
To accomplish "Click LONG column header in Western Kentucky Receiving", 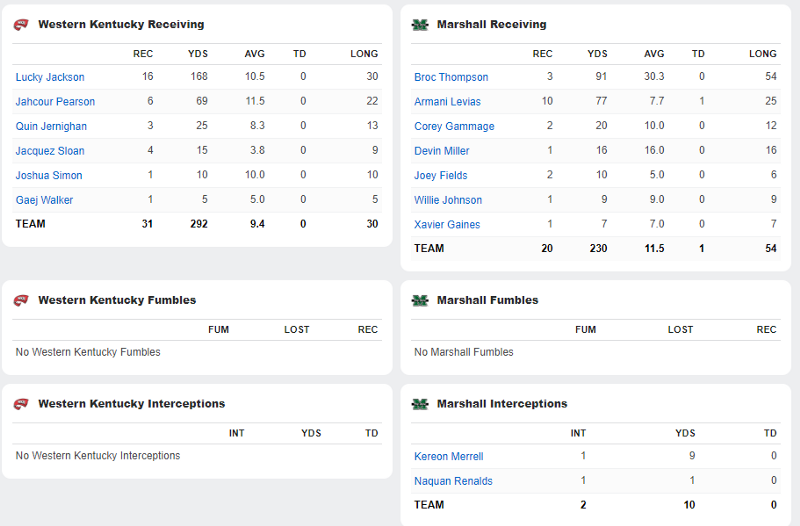I will point(364,54).
